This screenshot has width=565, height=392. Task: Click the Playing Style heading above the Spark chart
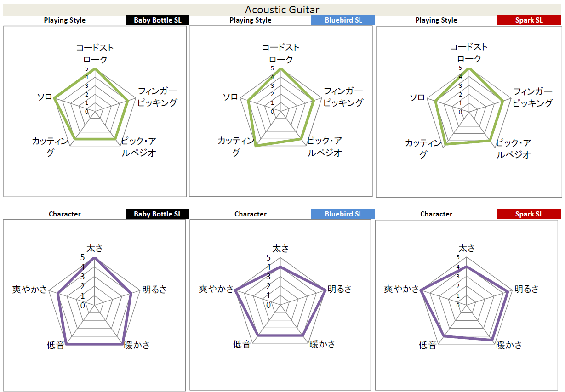coord(436,20)
